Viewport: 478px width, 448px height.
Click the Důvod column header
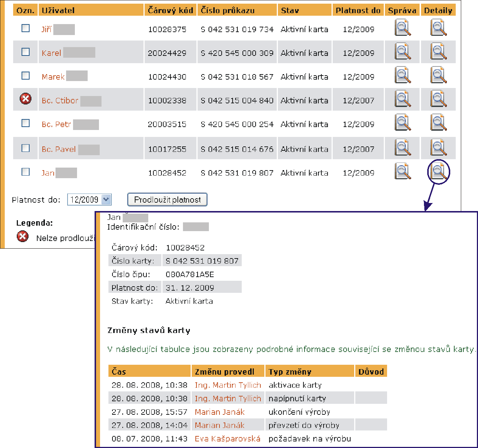click(x=371, y=372)
